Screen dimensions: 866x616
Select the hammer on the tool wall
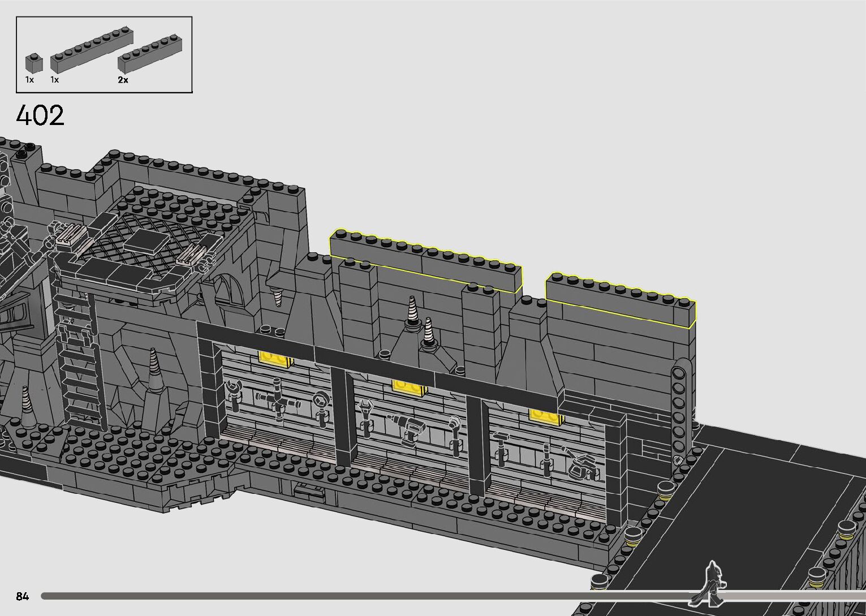(501, 446)
